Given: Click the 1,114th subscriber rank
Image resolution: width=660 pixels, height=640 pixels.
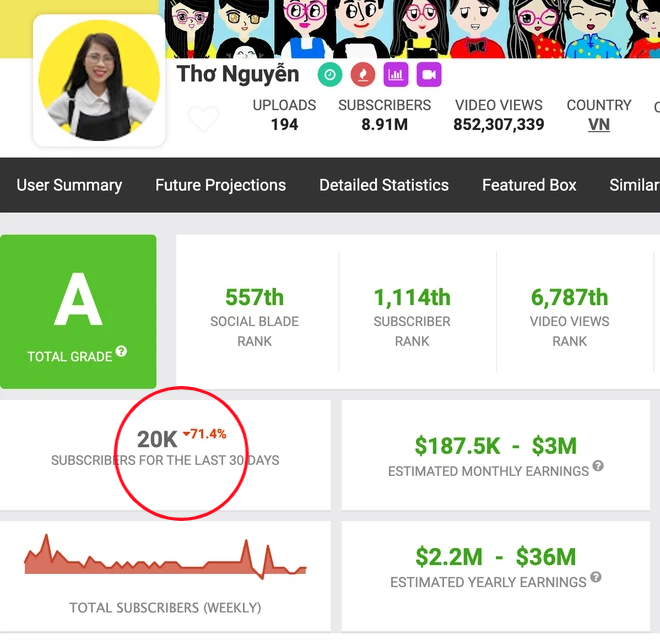Looking at the screenshot, I should click(412, 297).
